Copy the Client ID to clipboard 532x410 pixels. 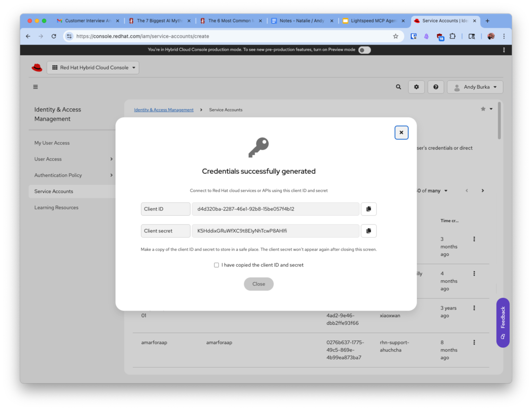click(368, 209)
